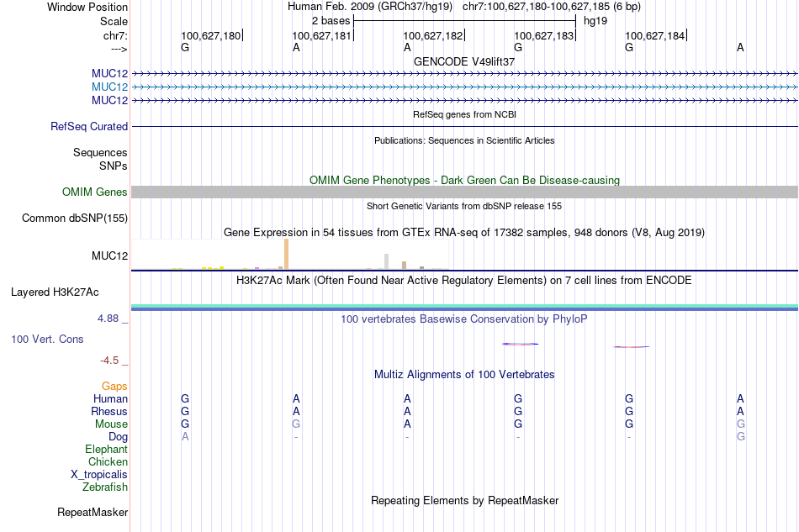Click the SNPs track label
799x532 pixels.
[x=114, y=166]
